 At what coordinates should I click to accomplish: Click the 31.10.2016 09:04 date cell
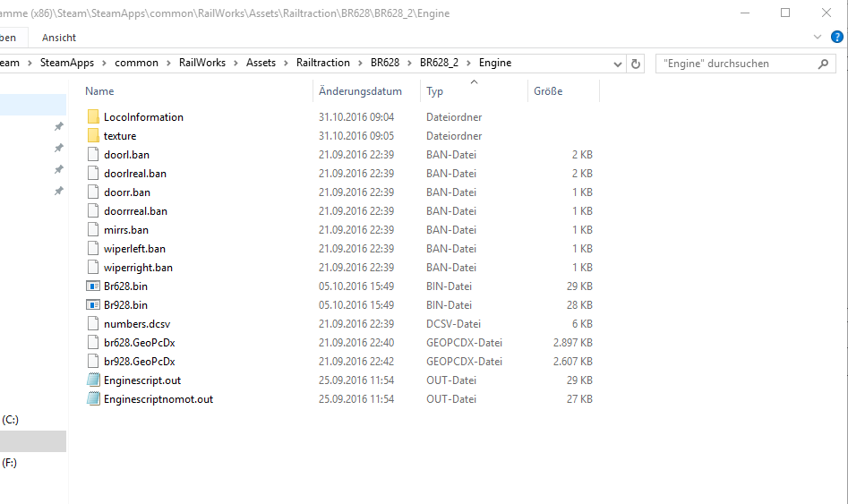pyautogui.click(x=356, y=117)
